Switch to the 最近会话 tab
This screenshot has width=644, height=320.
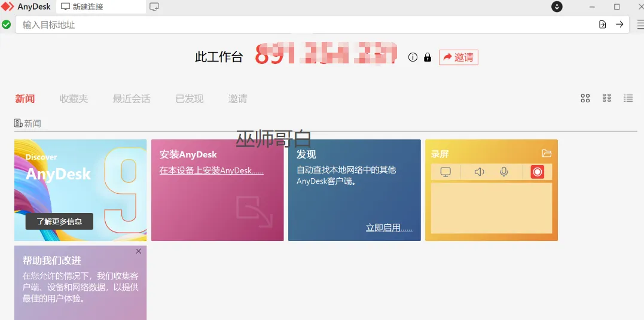point(132,99)
